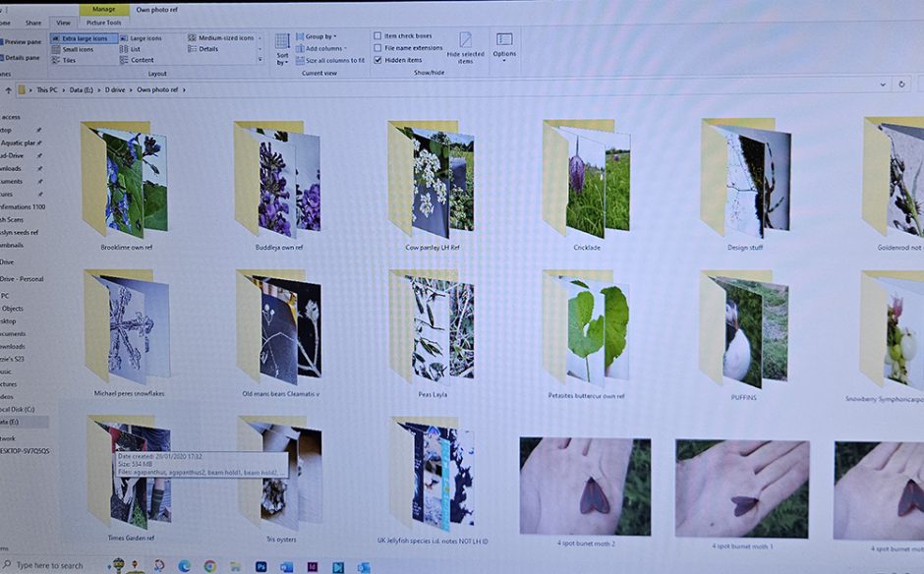Open the Group by dropdown

pyautogui.click(x=317, y=36)
